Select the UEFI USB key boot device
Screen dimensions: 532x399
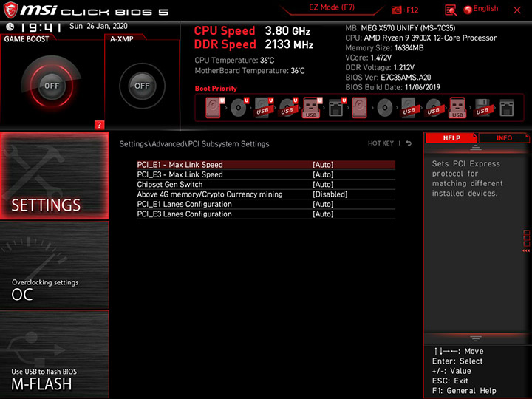tap(313, 108)
